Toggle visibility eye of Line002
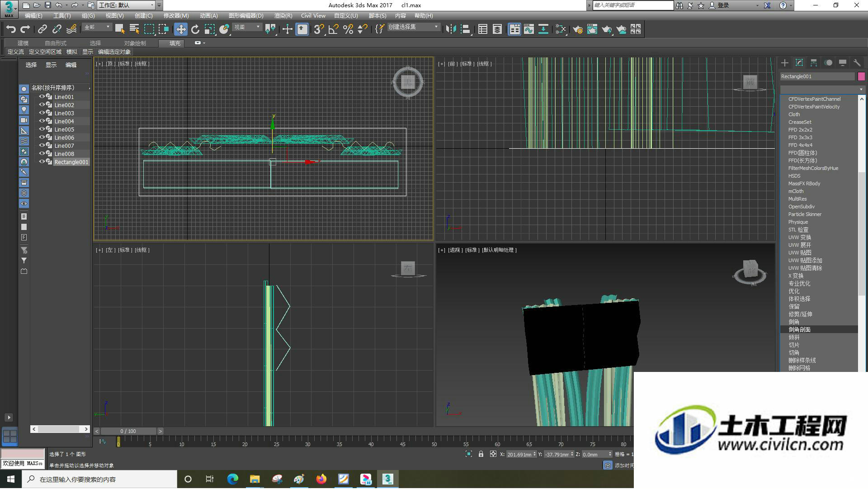868x489 pixels. click(x=42, y=105)
